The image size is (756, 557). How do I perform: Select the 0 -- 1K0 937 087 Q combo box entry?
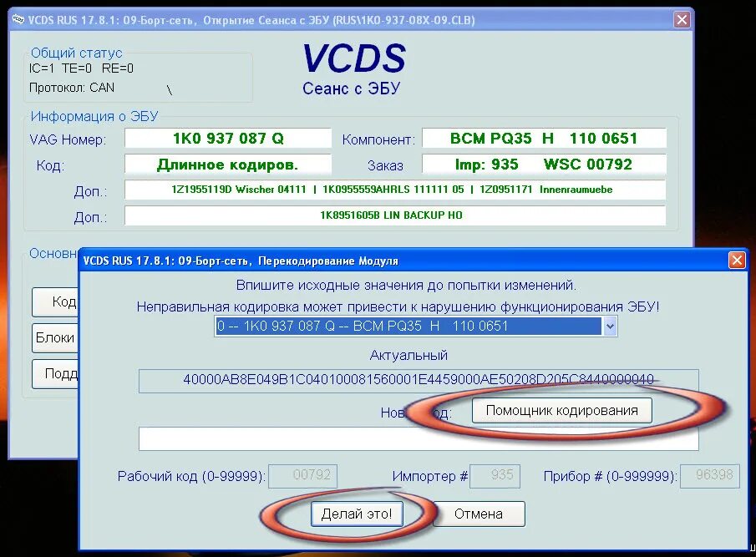[408, 327]
